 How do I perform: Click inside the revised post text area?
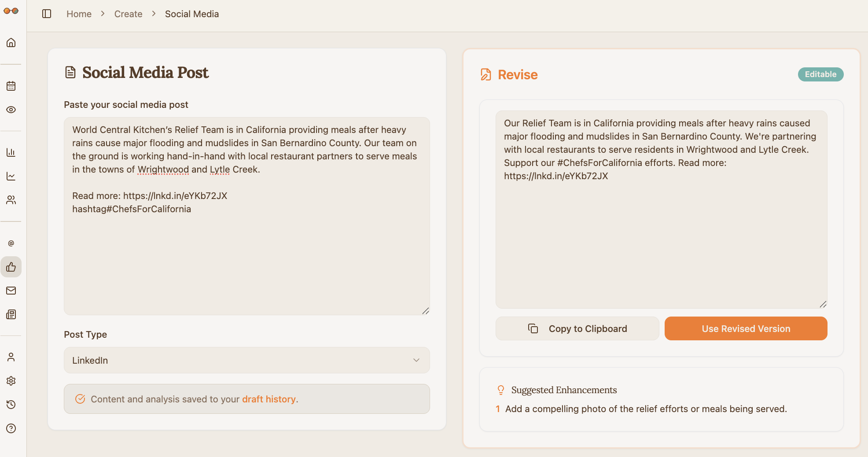(660, 207)
